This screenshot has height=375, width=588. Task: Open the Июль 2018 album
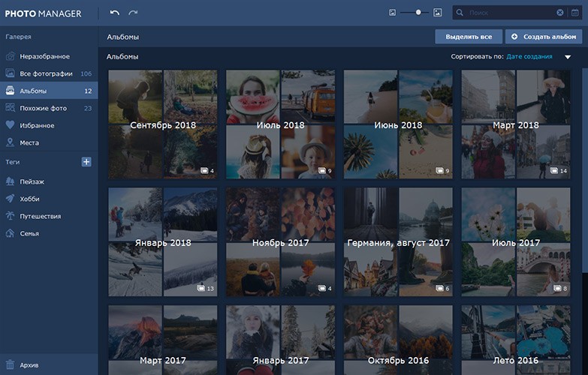click(281, 124)
